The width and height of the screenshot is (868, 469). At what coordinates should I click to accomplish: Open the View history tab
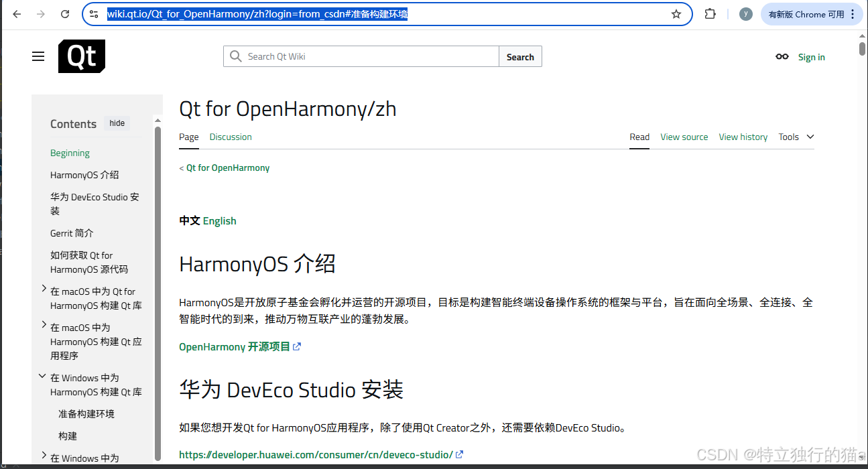[x=743, y=137]
